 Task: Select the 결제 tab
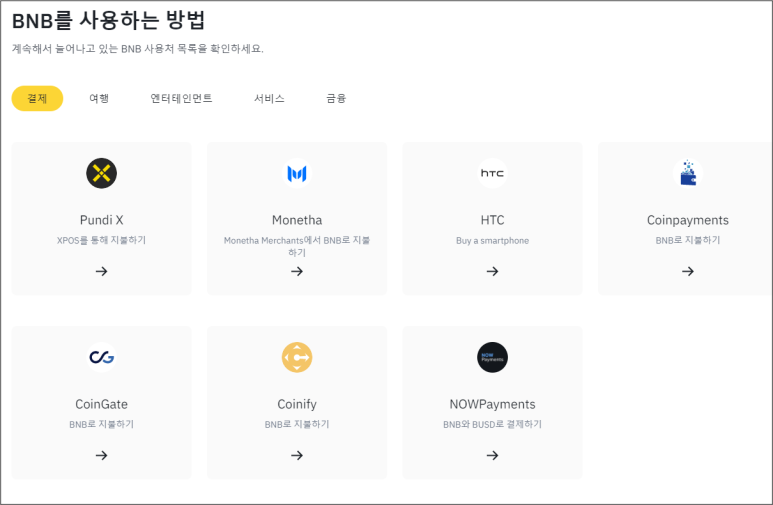coord(37,98)
